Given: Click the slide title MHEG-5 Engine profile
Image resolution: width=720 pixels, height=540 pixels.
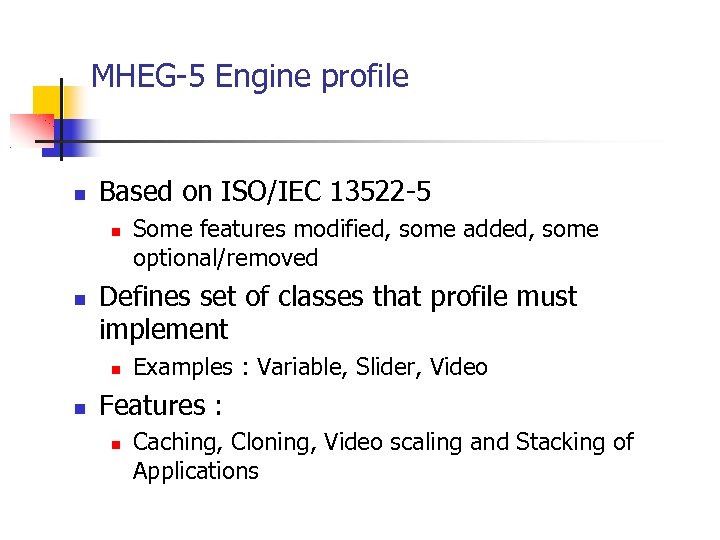Looking at the screenshot, I should [x=249, y=77].
